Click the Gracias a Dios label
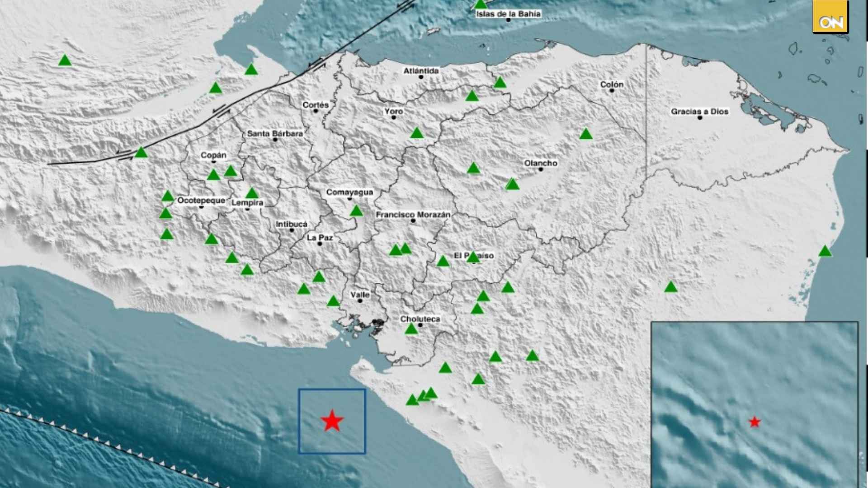868x488 pixels. (699, 112)
